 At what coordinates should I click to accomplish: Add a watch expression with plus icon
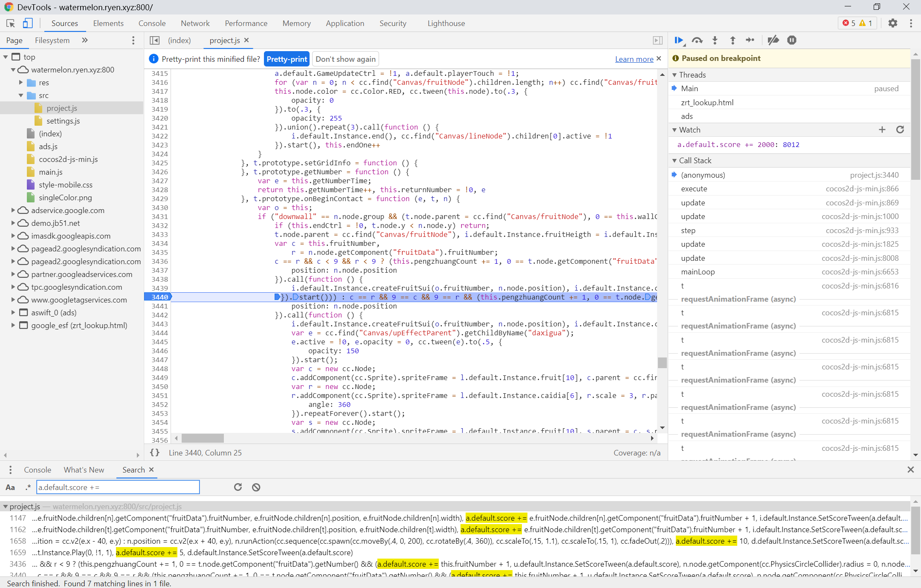(882, 130)
